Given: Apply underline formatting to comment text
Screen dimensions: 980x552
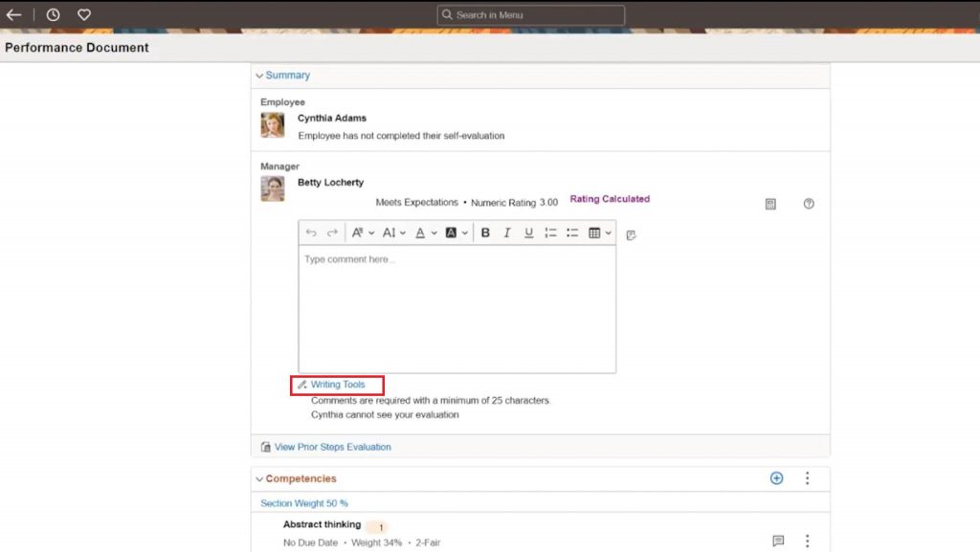Looking at the screenshot, I should [x=528, y=232].
